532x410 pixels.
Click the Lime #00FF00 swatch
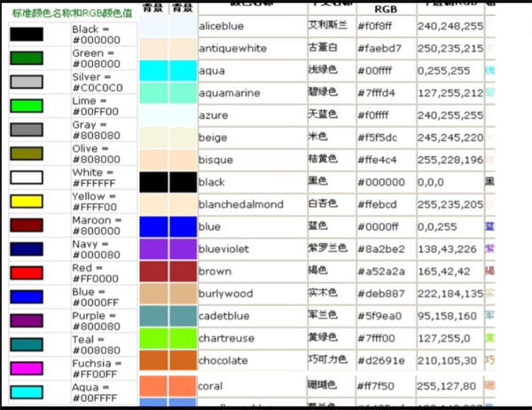(27, 106)
